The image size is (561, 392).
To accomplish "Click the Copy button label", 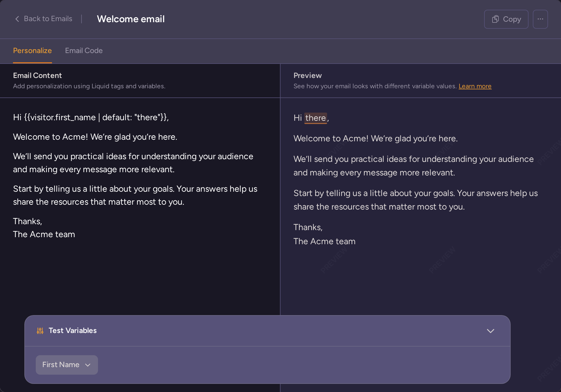I will (x=512, y=19).
